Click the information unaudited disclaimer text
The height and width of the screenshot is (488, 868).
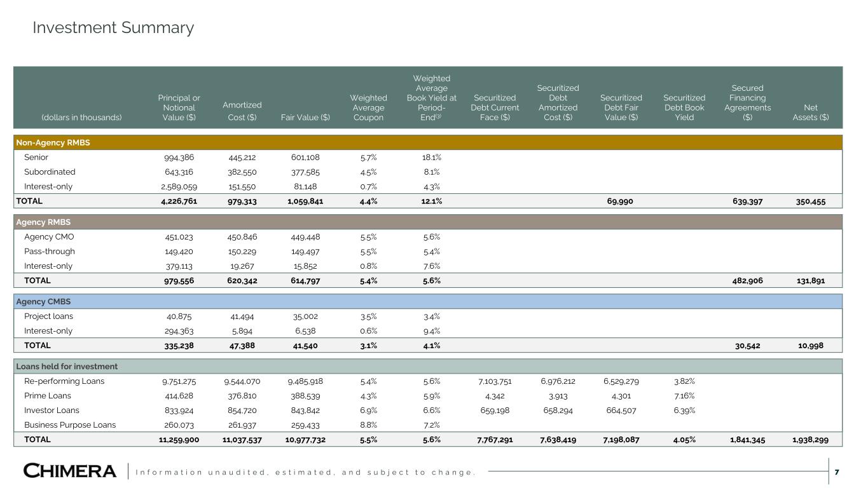307,472
